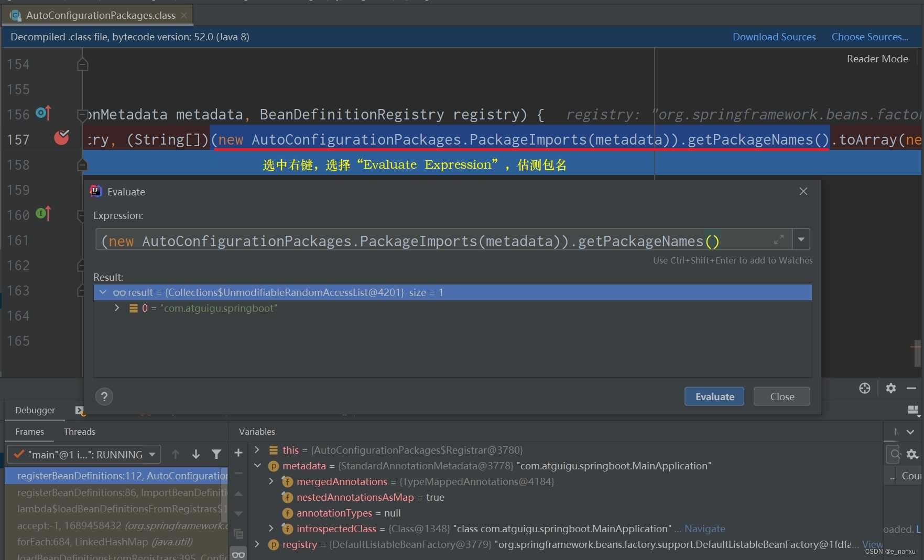Click the New Watch plus icon
The width and height of the screenshot is (924, 560).
pyautogui.click(x=238, y=453)
